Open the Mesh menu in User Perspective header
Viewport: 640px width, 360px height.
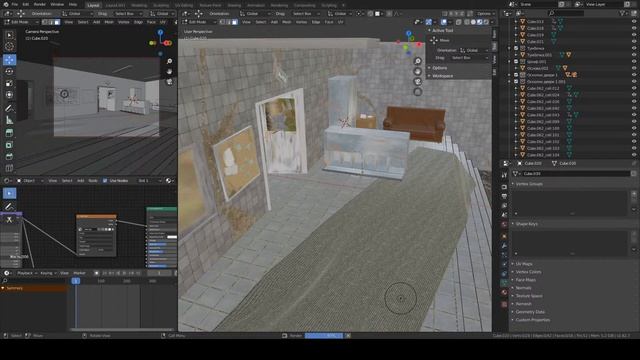point(287,22)
